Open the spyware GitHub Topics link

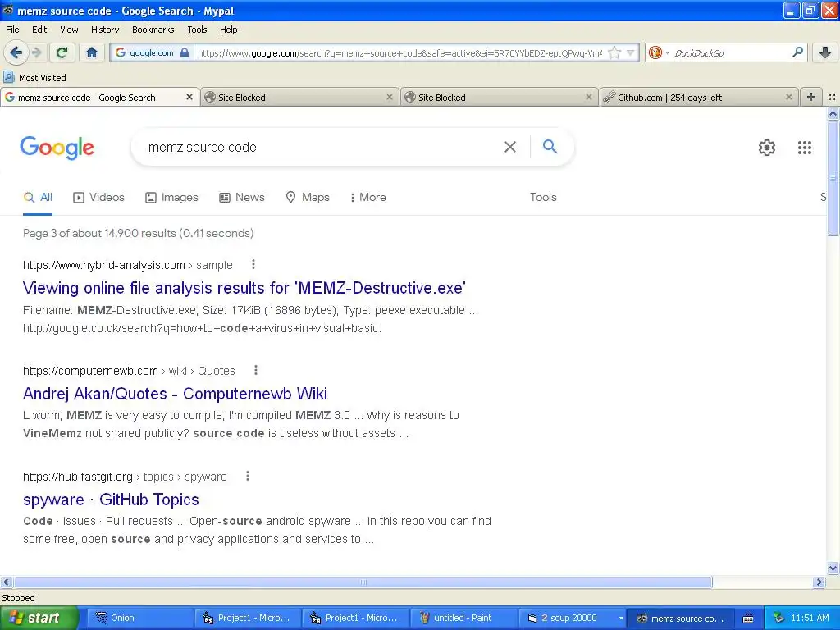(x=111, y=500)
